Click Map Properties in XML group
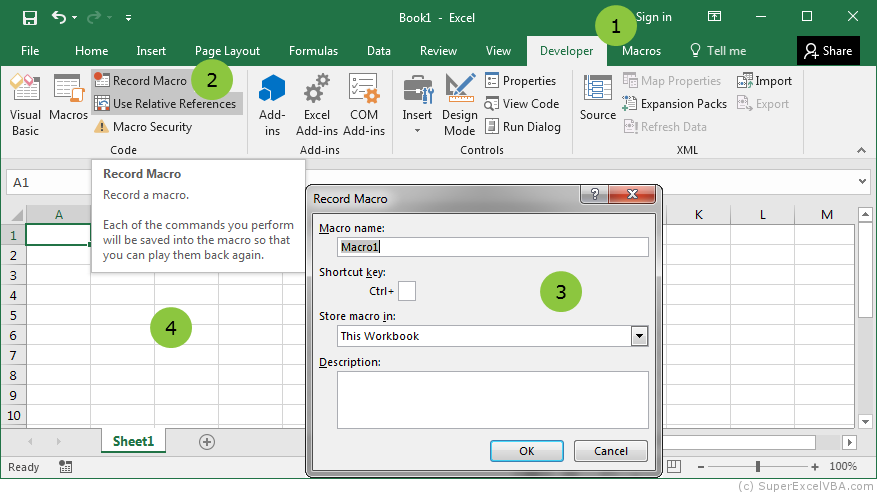The height and width of the screenshot is (492, 877). [x=672, y=81]
